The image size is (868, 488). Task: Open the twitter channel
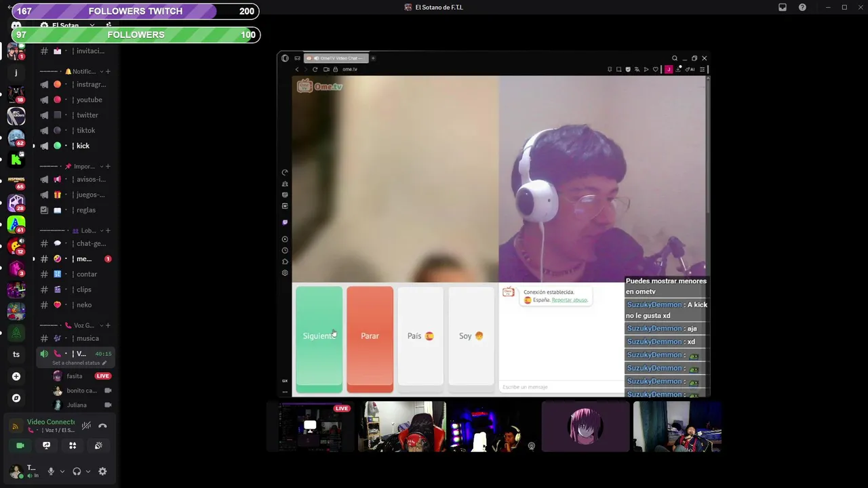75,115
